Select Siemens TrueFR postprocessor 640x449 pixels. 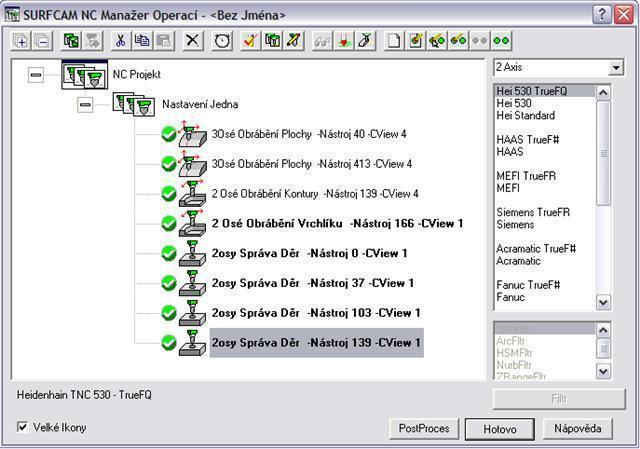tap(544, 212)
